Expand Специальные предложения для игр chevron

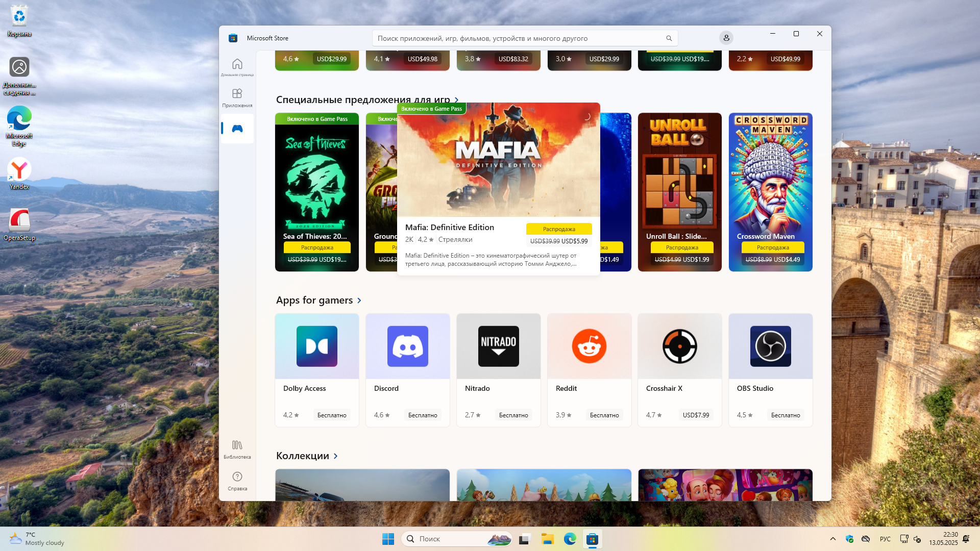coord(457,100)
